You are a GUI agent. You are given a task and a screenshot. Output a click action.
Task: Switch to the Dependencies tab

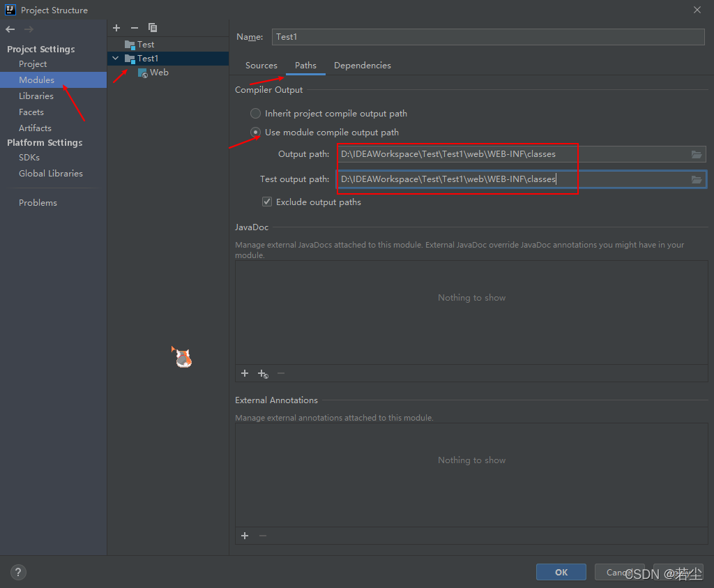[363, 65]
